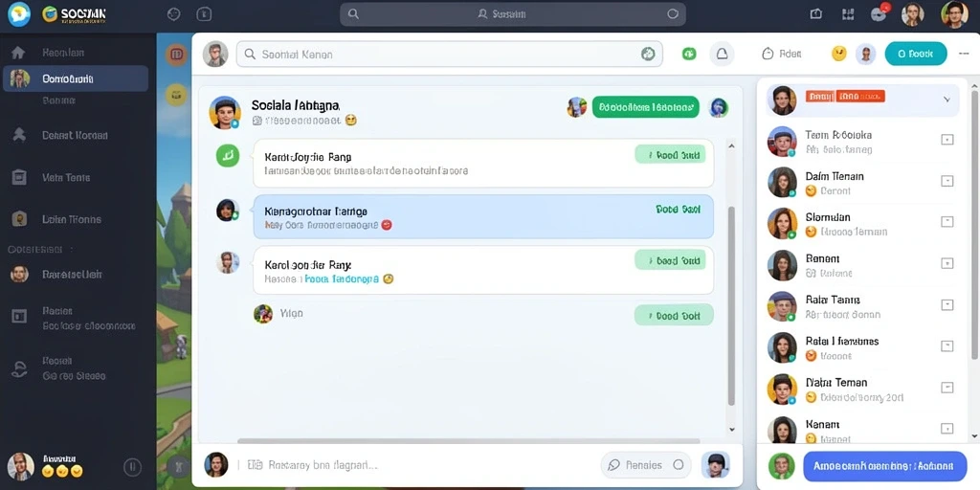This screenshot has width=980, height=490.
Task: Click the yellow emoji in the panel header
Action: 838,54
